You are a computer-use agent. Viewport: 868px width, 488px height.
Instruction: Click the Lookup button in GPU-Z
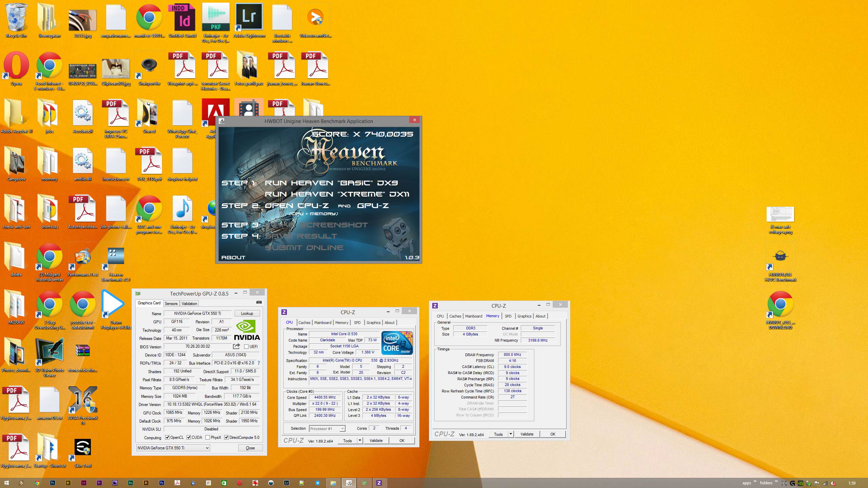tap(247, 313)
